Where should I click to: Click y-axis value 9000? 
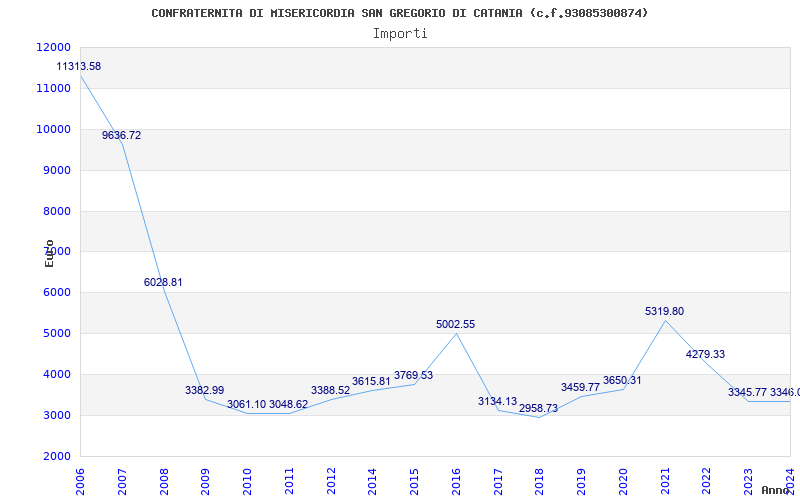(56, 170)
